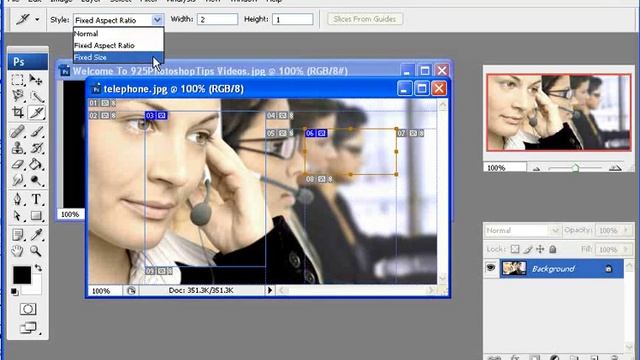Select the Magic Wand tool

(x=36, y=96)
